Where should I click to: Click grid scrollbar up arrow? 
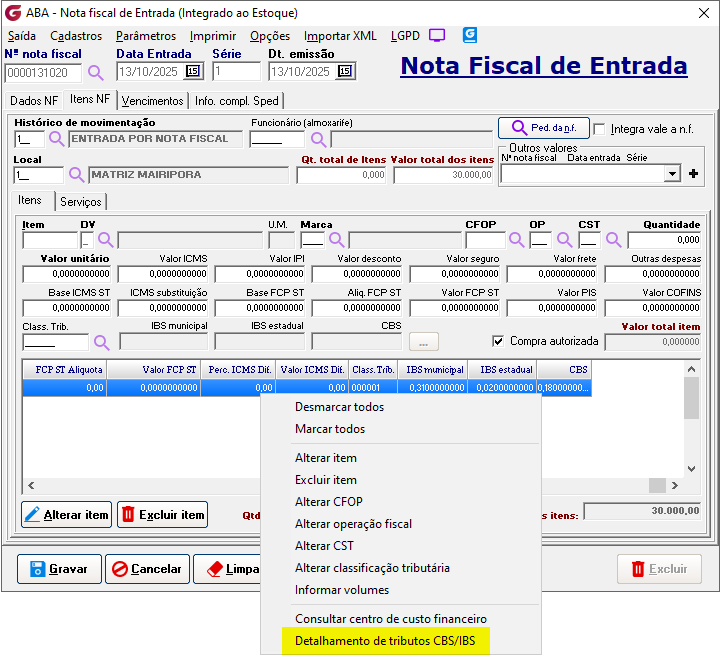(691, 369)
